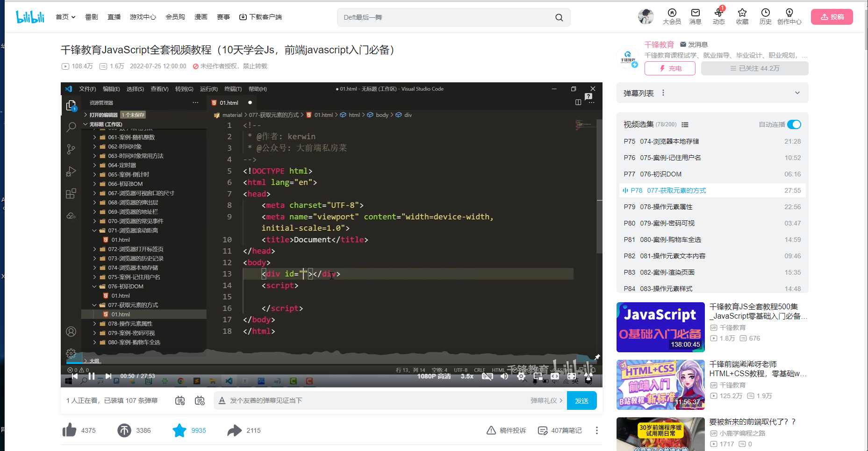
Task: Open 弹幕列表 three-dot options
Action: [663, 93]
